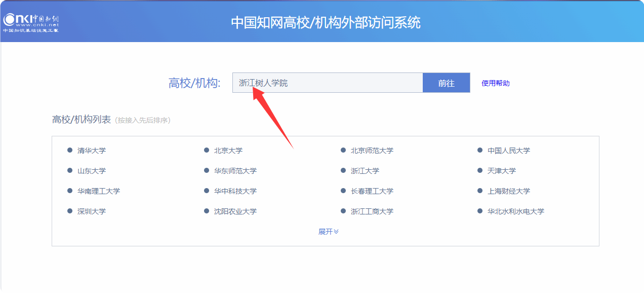Select the 长春理工大学 entry
Viewport: 644px width, 293px height.
(x=372, y=191)
